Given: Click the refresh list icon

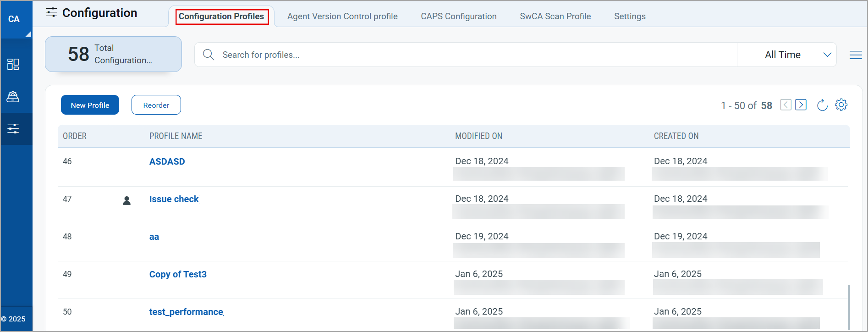Looking at the screenshot, I should pyautogui.click(x=822, y=105).
